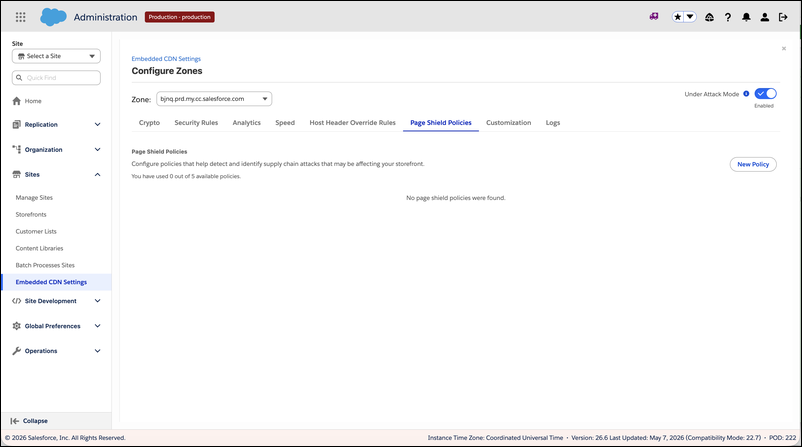Switch to the Analytics tab
The height and width of the screenshot is (447, 802).
(x=247, y=123)
